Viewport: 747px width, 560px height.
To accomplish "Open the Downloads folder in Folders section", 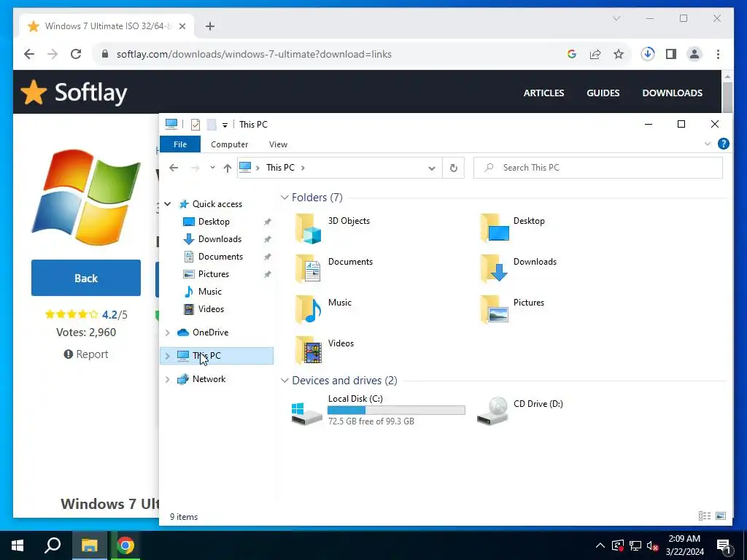I will tap(494, 268).
